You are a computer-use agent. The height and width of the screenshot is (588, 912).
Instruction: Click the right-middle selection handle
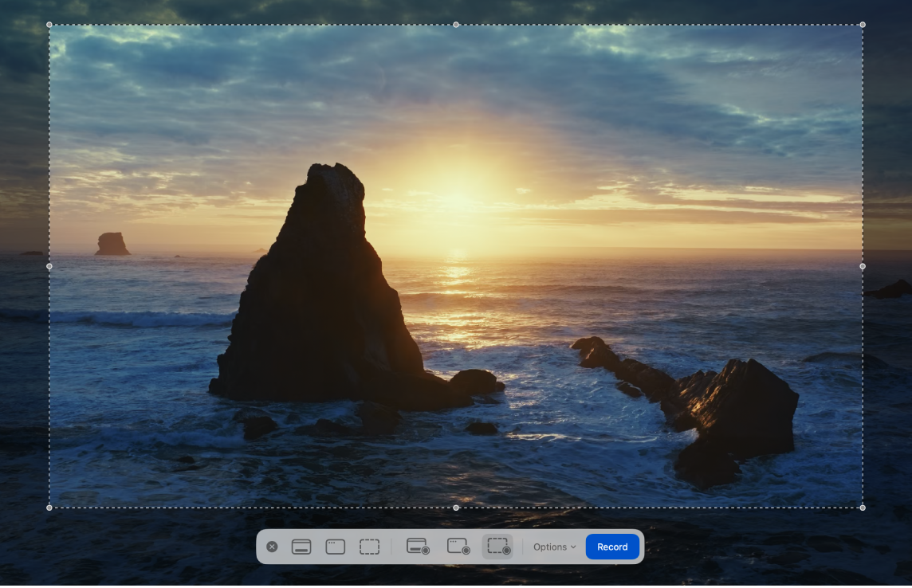(863, 267)
